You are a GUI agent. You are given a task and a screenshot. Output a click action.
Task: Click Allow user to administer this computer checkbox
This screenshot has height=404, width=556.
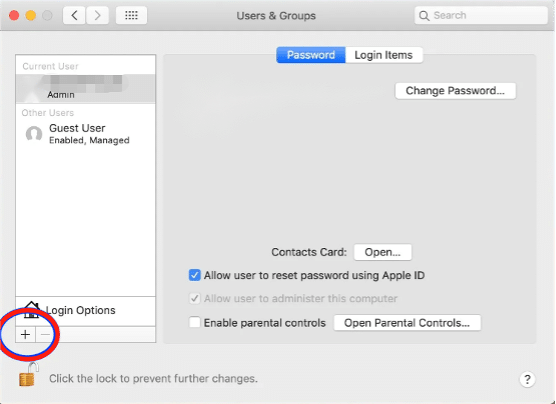tap(195, 298)
